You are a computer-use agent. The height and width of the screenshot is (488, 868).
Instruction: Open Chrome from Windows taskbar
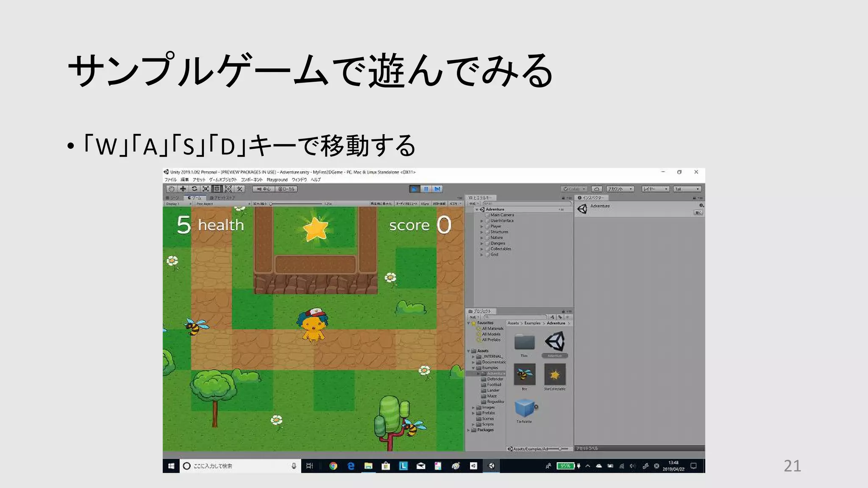334,466
